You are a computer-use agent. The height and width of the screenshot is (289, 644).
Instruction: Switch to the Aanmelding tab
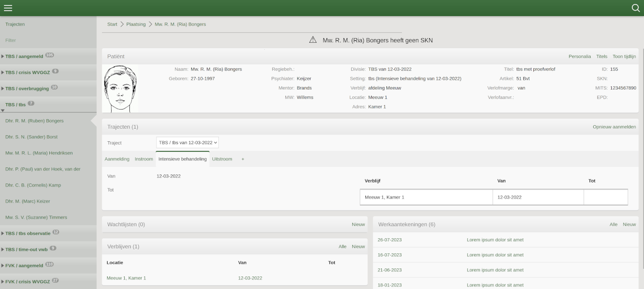click(117, 159)
